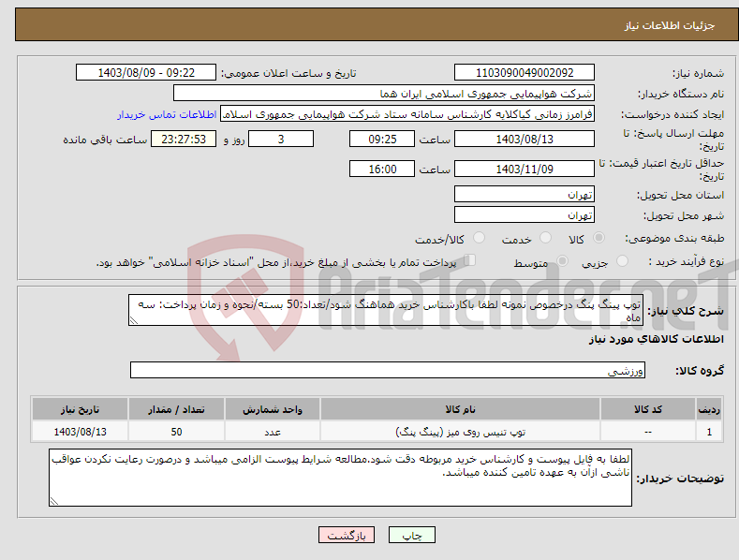739x560 pixels.
Task: Click the تاریخ نیاز column header
Action: tap(81, 409)
